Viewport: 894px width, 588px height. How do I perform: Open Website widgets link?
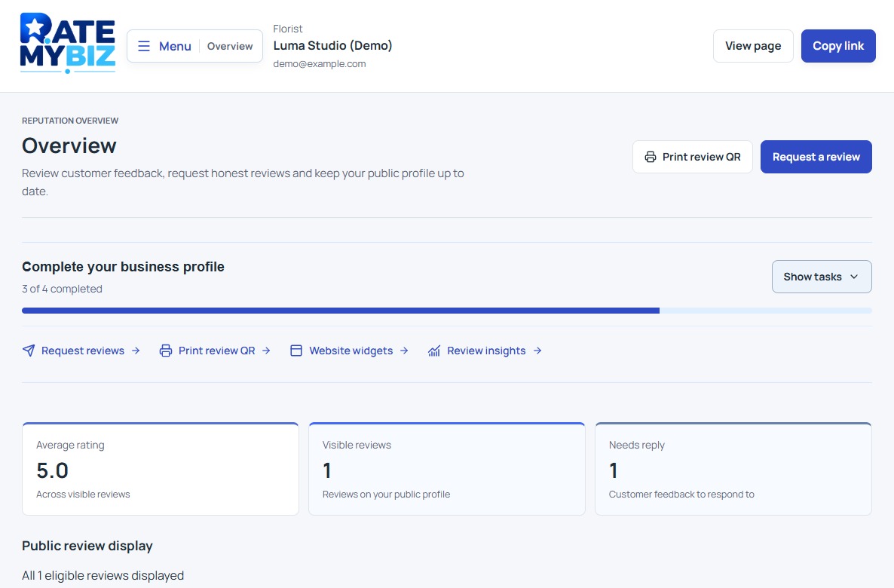point(351,351)
